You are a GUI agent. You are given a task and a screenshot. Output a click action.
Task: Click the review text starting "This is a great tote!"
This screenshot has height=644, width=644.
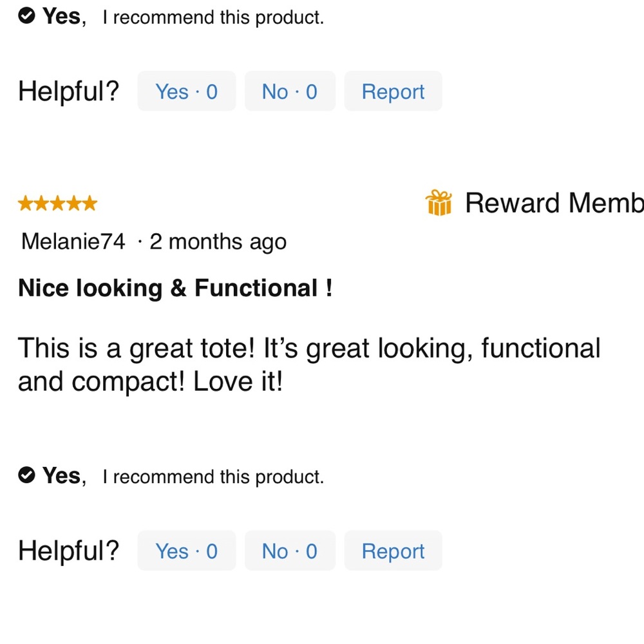click(309, 365)
